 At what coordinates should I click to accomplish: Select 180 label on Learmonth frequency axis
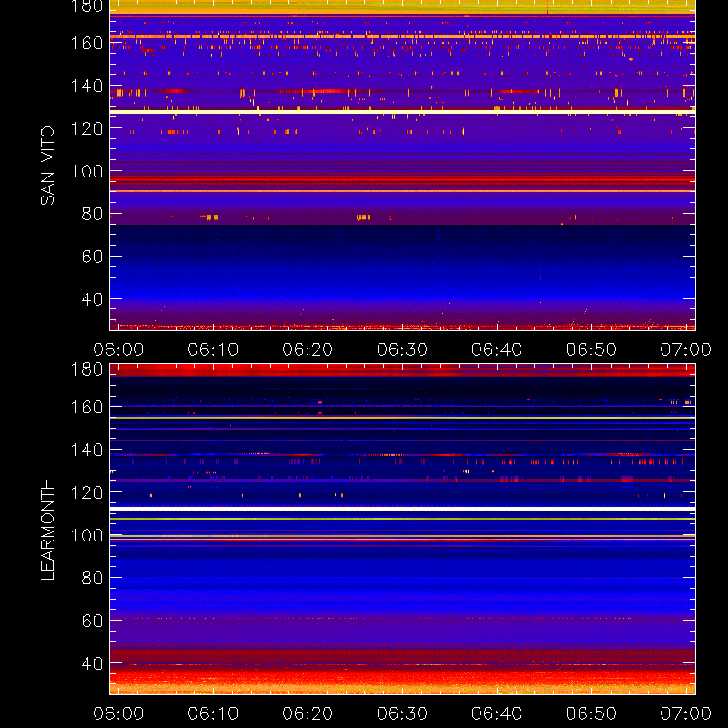[86, 369]
